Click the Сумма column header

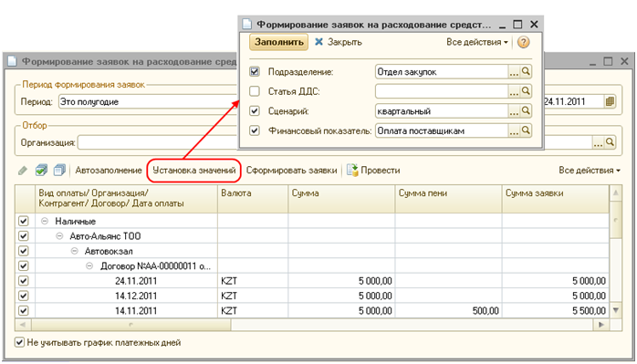coord(341,199)
